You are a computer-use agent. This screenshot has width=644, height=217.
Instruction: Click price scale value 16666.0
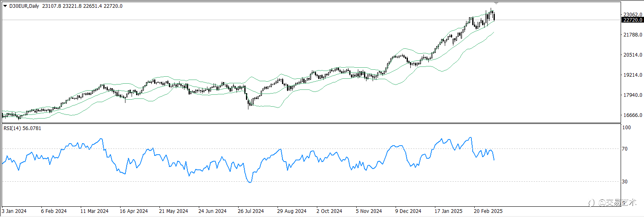pos(633,115)
